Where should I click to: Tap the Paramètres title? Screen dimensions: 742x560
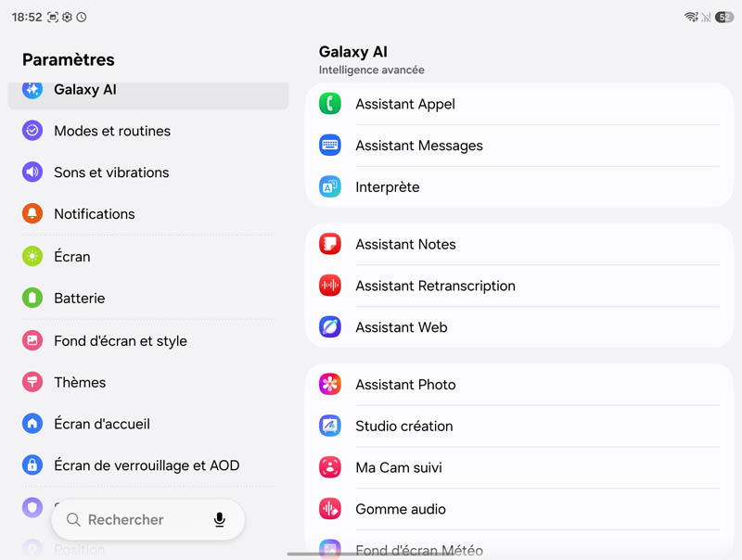click(69, 59)
